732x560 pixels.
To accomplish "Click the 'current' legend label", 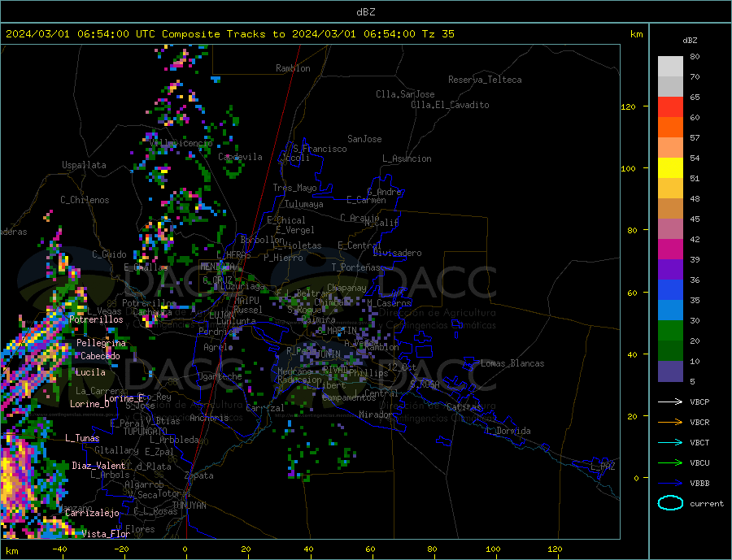I will coord(707,504).
